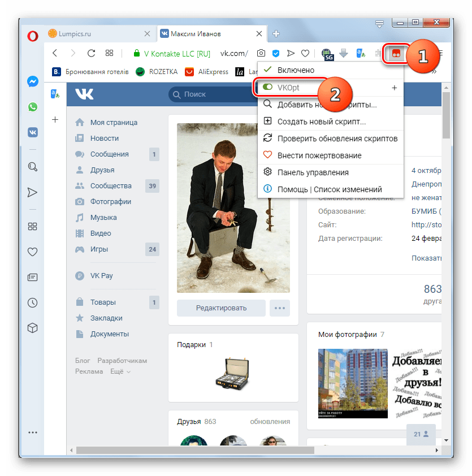
Task: Reload the current page
Action: 90,54
